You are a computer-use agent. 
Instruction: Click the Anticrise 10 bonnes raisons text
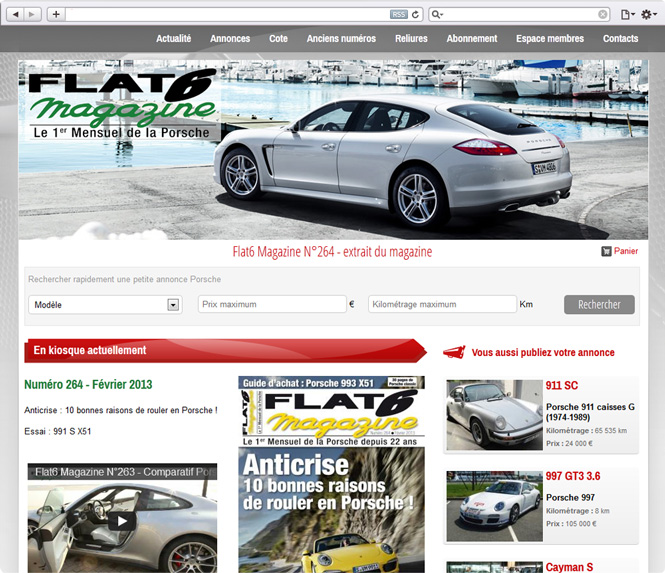point(121,410)
